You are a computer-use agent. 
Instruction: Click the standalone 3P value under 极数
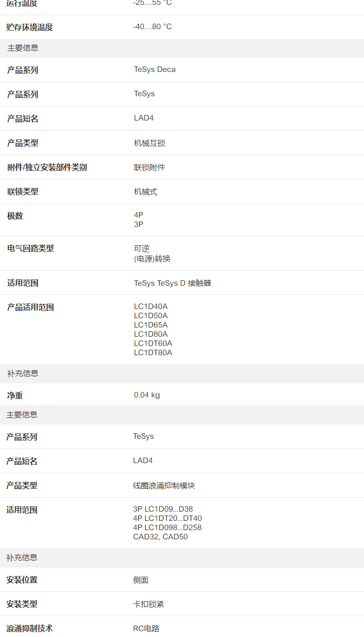(139, 224)
